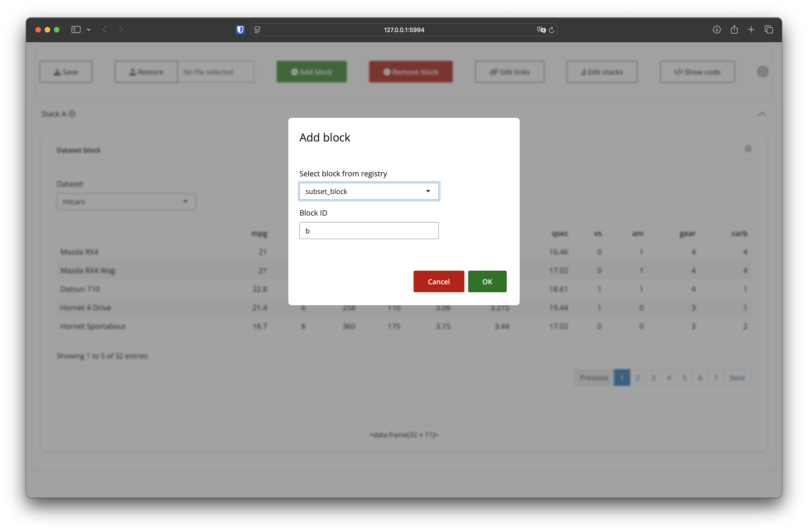The width and height of the screenshot is (808, 532).
Task: Go back with the back arrow
Action: point(105,30)
